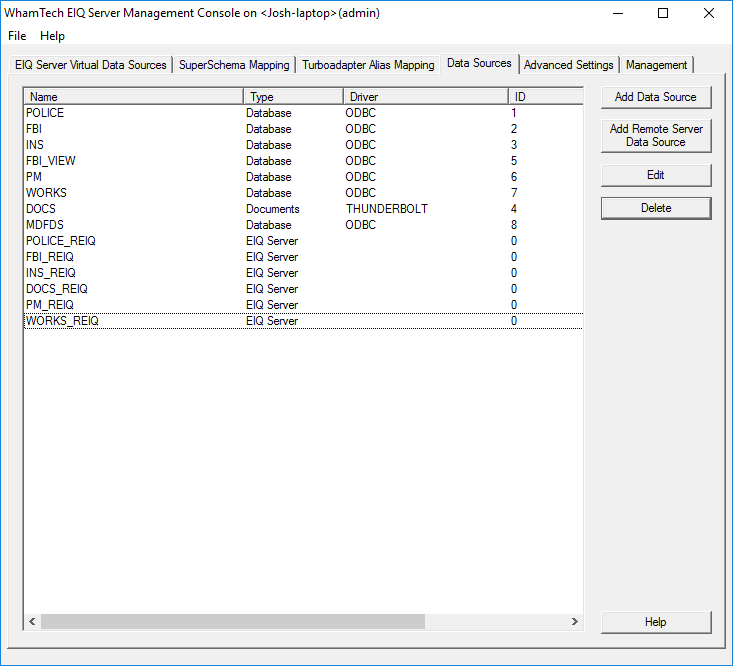Select the POLICE data source row
The width and height of the screenshot is (733, 666).
pyautogui.click(x=303, y=113)
